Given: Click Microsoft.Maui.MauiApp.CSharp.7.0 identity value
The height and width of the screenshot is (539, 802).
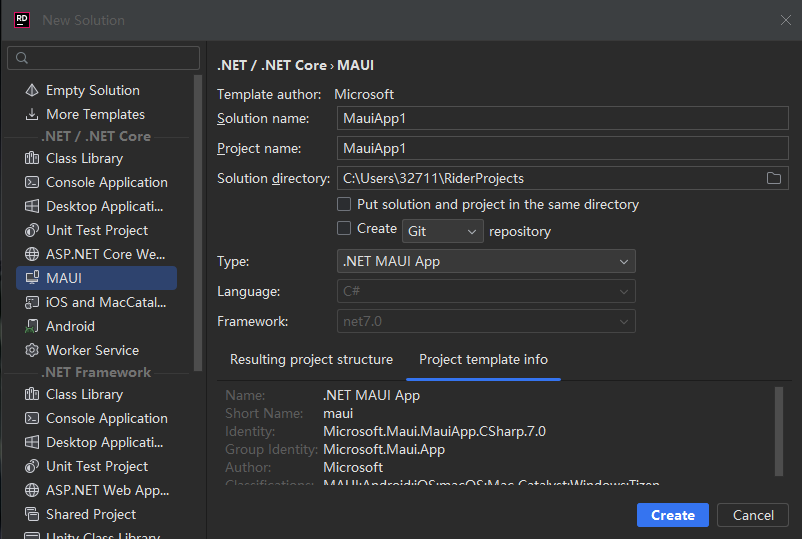Looking at the screenshot, I should pyautogui.click(x=434, y=431).
